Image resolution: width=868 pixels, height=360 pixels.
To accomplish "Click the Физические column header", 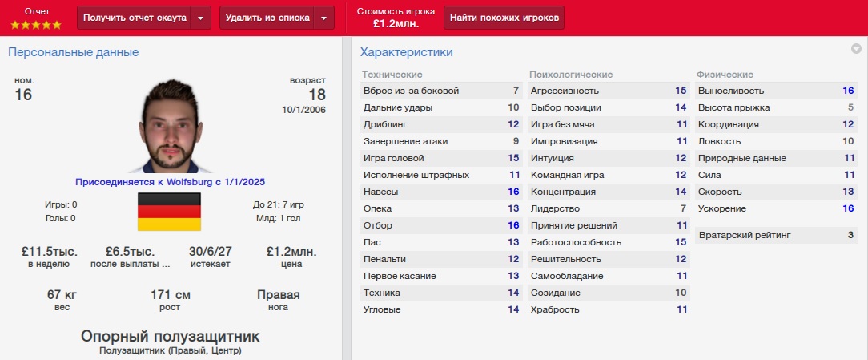I will coord(725,75).
